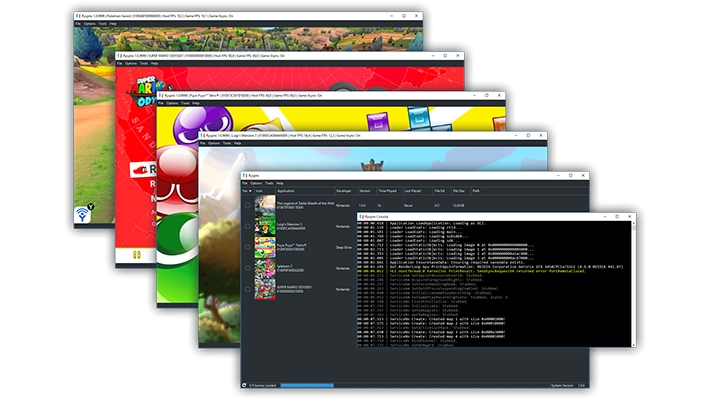
Task: Sort the list by Version column header
Action: 366,191
